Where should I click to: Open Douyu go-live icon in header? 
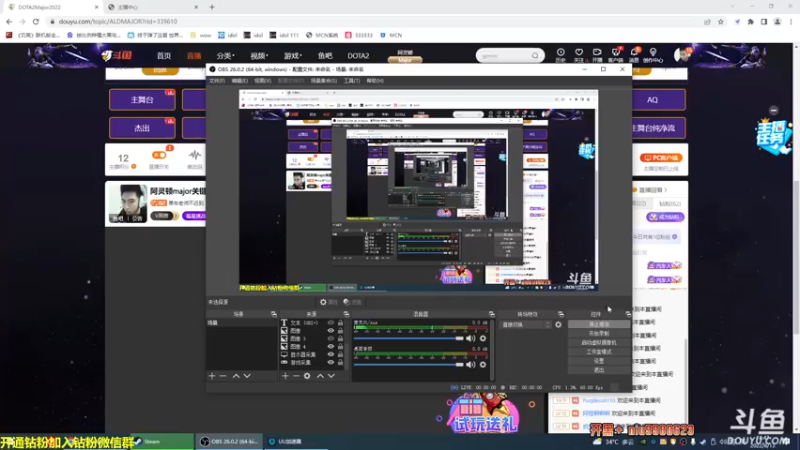597,55
